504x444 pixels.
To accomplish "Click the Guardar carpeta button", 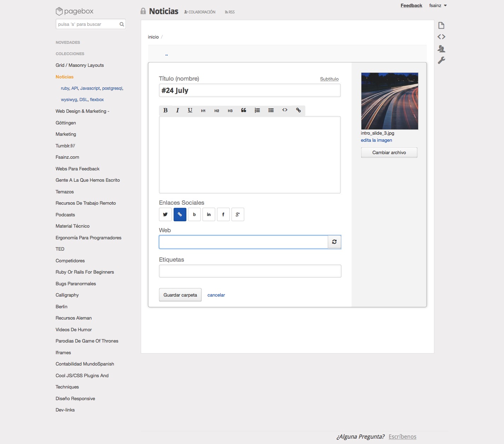I will pos(180,295).
